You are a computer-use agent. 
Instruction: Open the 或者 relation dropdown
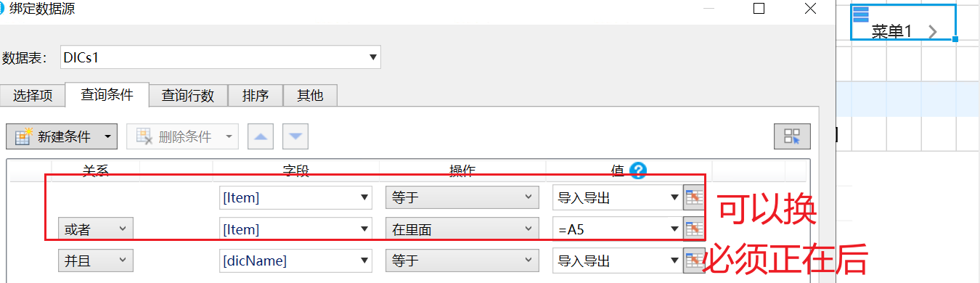pos(95,229)
